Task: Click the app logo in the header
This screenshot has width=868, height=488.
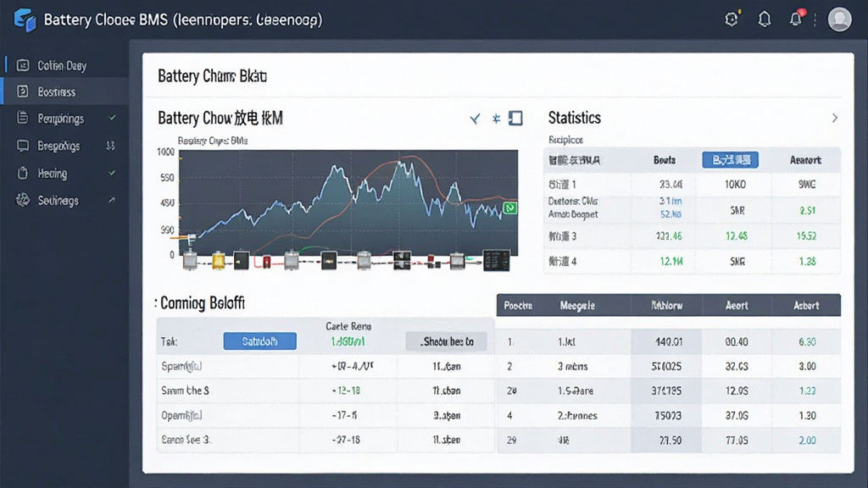Action: (25, 20)
